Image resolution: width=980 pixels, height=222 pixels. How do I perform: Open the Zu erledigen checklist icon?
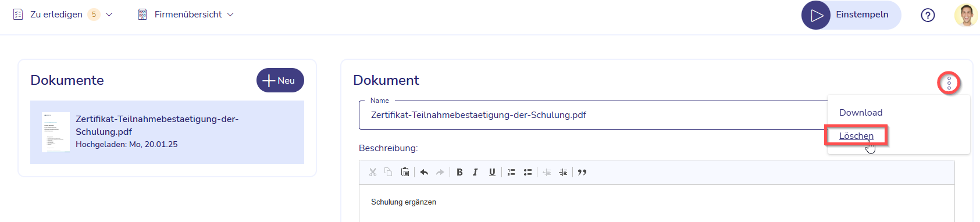pos(18,15)
